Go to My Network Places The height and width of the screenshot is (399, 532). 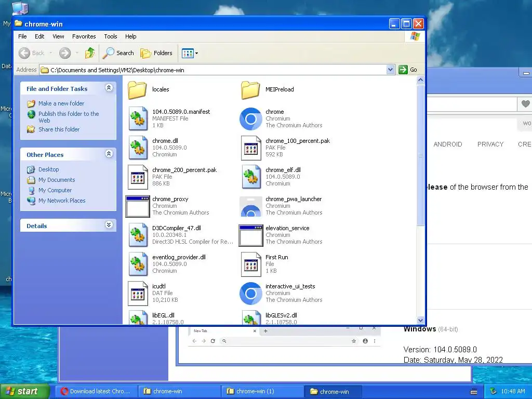coord(62,201)
